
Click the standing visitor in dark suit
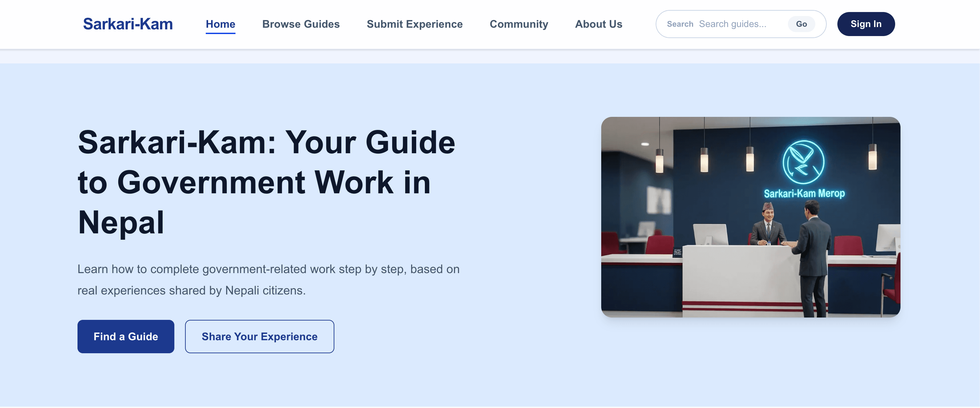point(812,258)
